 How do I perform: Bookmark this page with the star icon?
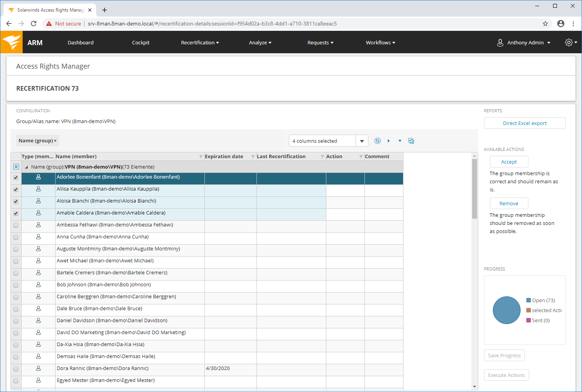[545, 24]
